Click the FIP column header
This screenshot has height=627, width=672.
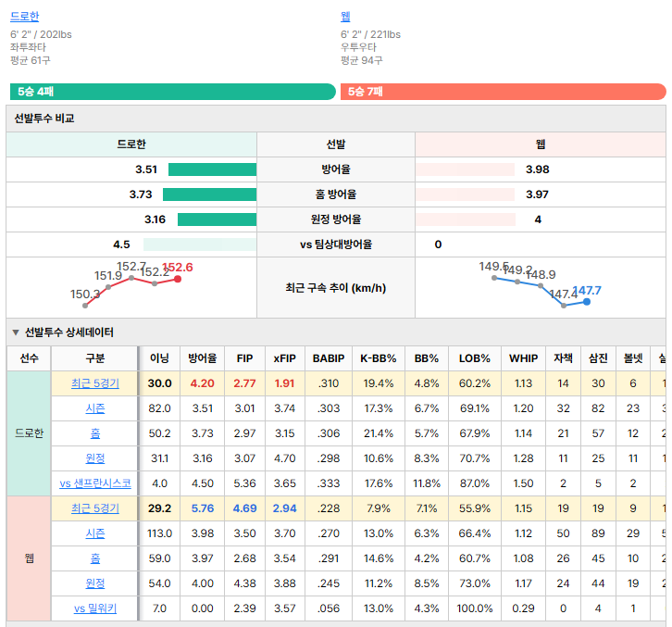[244, 358]
